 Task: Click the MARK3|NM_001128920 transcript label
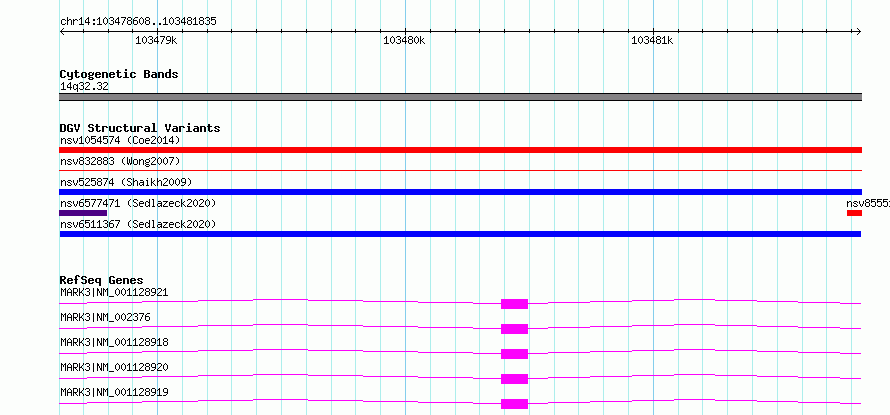[114, 367]
